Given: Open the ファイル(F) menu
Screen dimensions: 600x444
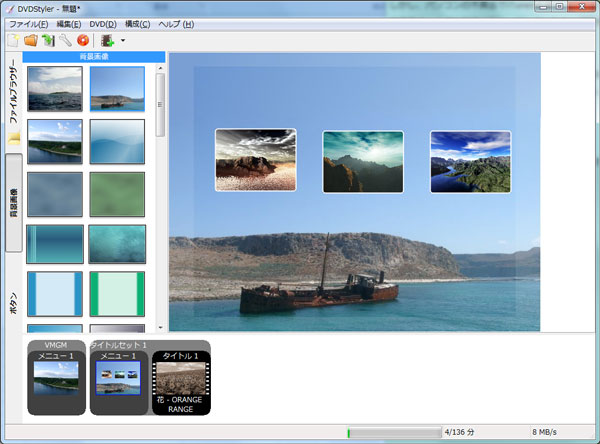Looking at the screenshot, I should tap(29, 23).
